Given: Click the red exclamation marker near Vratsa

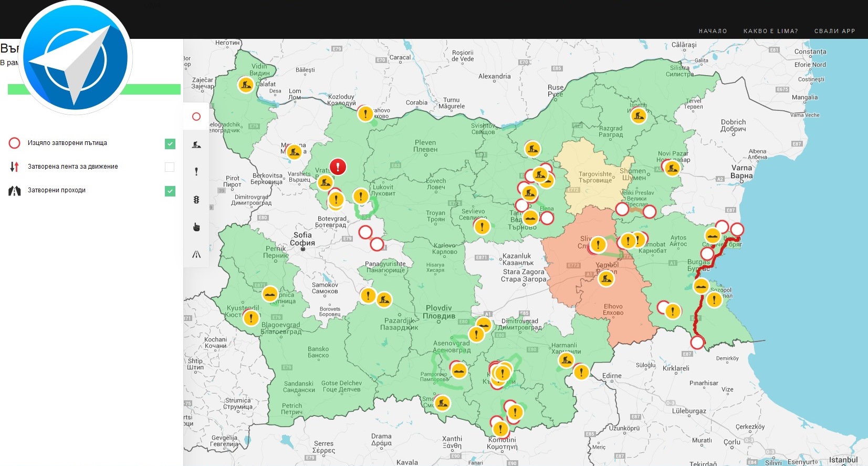Looking at the screenshot, I should pos(338,167).
